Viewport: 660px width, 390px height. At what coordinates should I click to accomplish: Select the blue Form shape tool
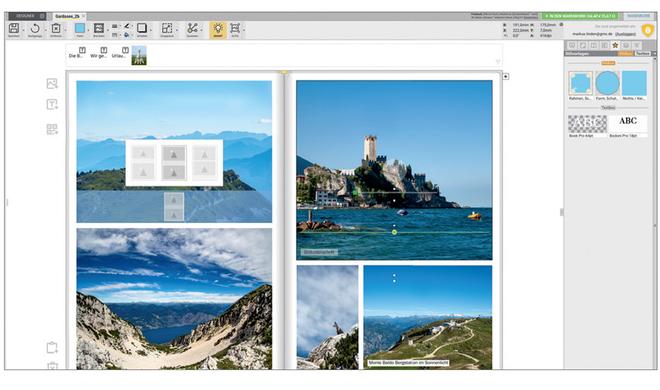[x=80, y=28]
